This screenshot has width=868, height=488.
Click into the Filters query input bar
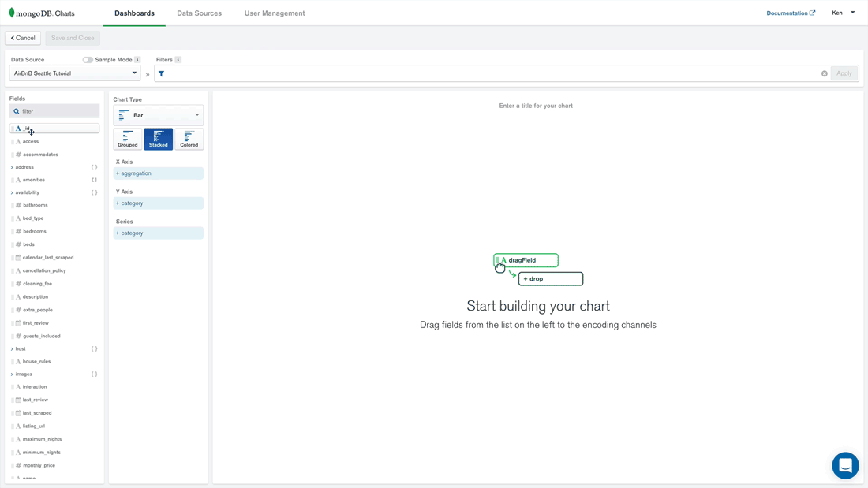pyautogui.click(x=492, y=73)
